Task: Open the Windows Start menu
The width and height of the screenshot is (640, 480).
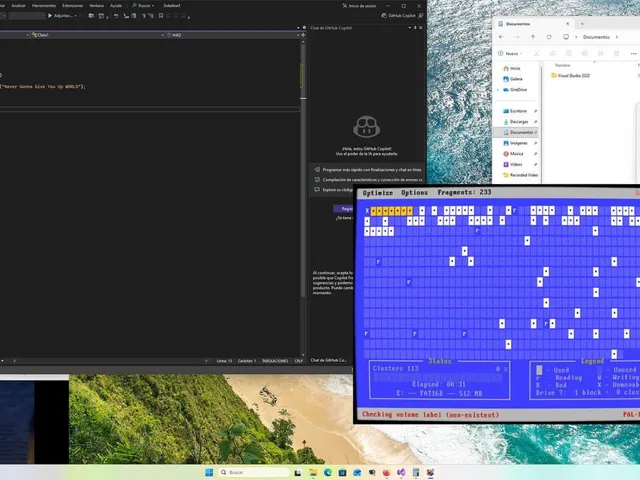Action: click(x=209, y=472)
